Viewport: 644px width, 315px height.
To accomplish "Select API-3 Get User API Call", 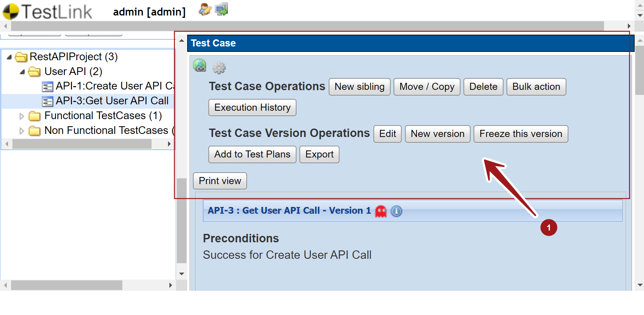I will click(112, 101).
